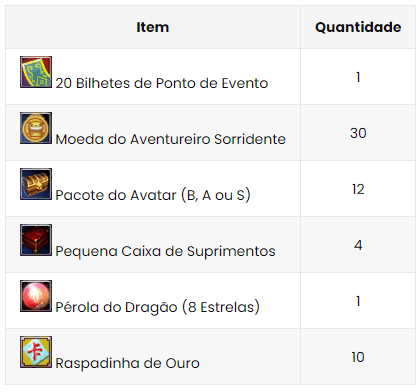
Task: Click the Moeda do Aventureiro Sorridente gold coin icon
Action: tap(36, 128)
